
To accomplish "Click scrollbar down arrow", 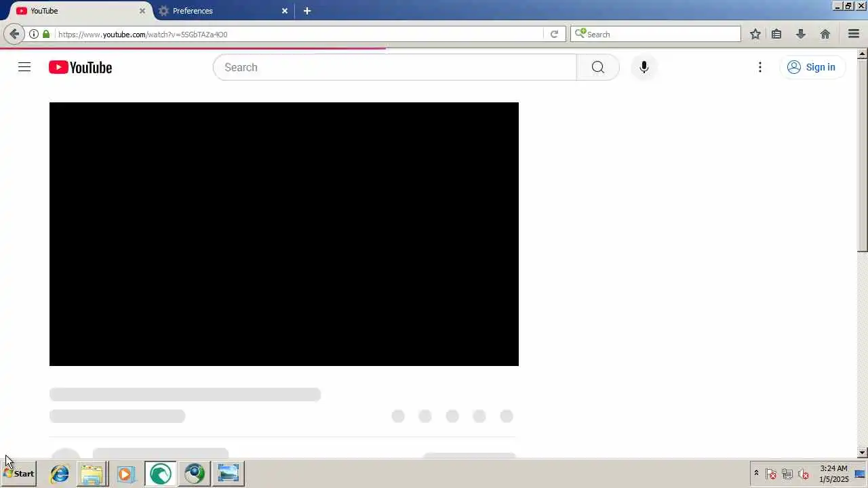I will pyautogui.click(x=863, y=453).
